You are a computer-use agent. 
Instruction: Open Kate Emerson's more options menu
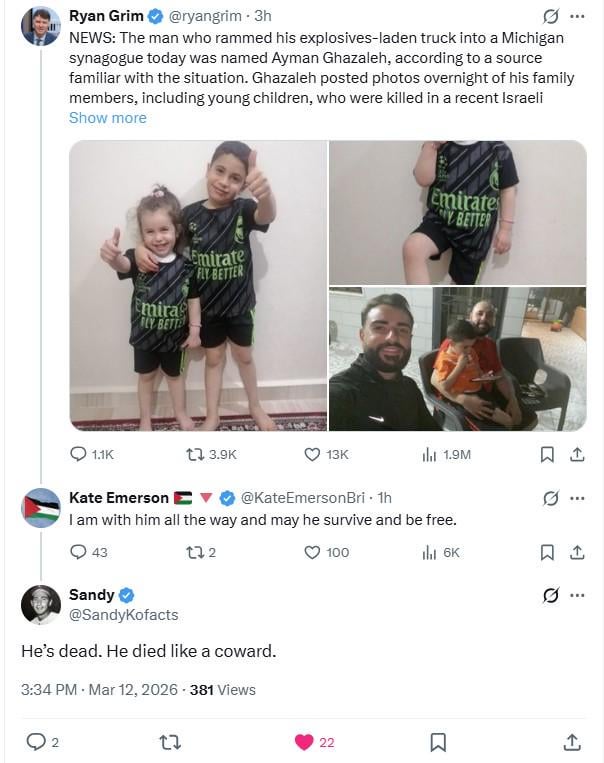tap(577, 498)
